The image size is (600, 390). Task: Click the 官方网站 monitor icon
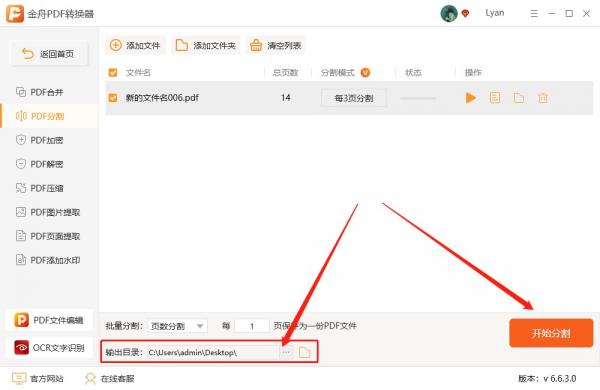[x=19, y=379]
